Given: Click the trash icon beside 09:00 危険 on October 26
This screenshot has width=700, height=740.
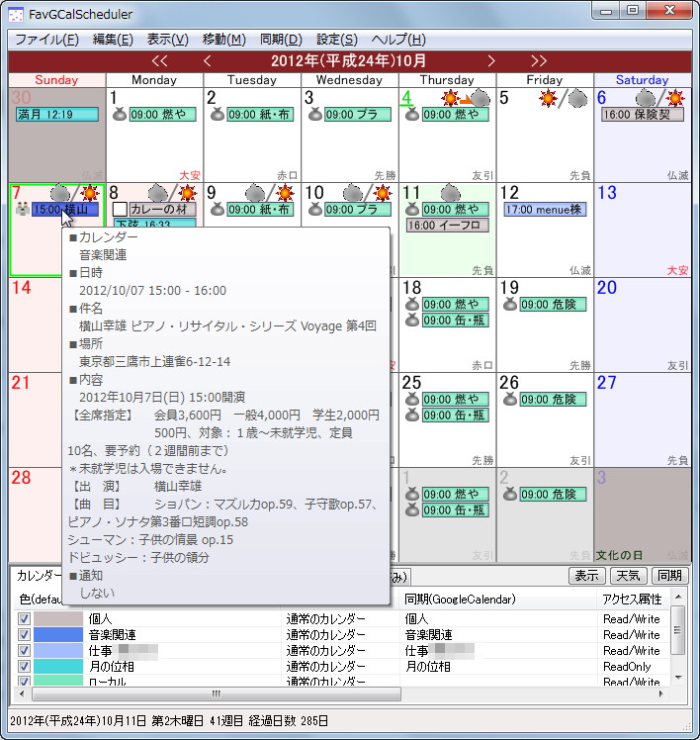Looking at the screenshot, I should 510,400.
